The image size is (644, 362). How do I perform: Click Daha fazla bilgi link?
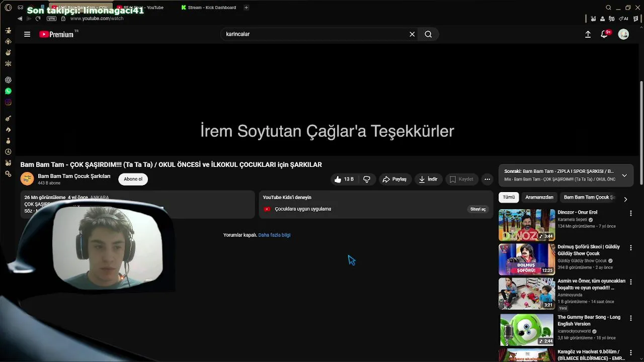pos(274,235)
